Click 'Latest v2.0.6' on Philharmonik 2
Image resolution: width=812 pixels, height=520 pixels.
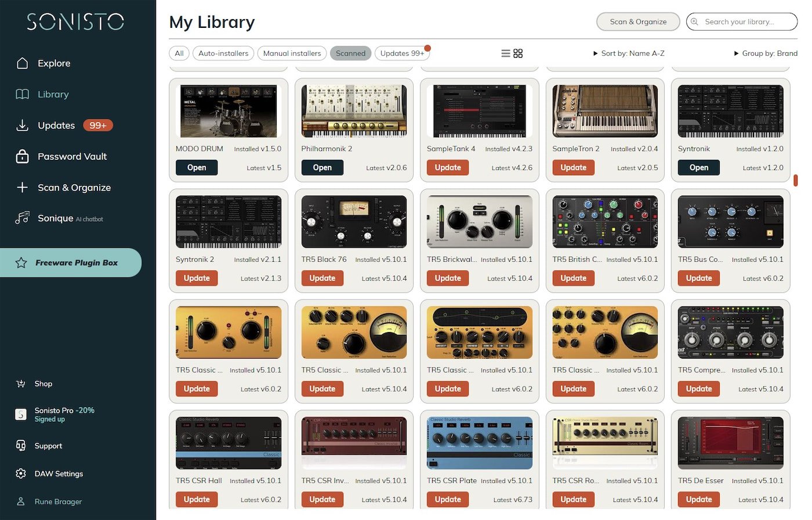tap(386, 168)
